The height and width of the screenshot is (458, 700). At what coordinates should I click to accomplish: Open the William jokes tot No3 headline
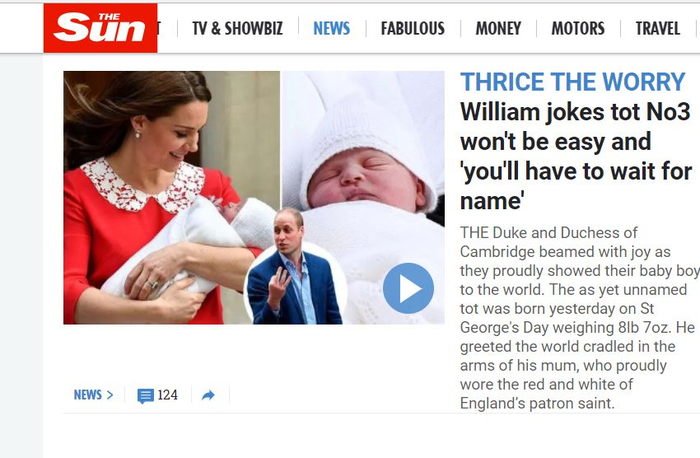576,156
